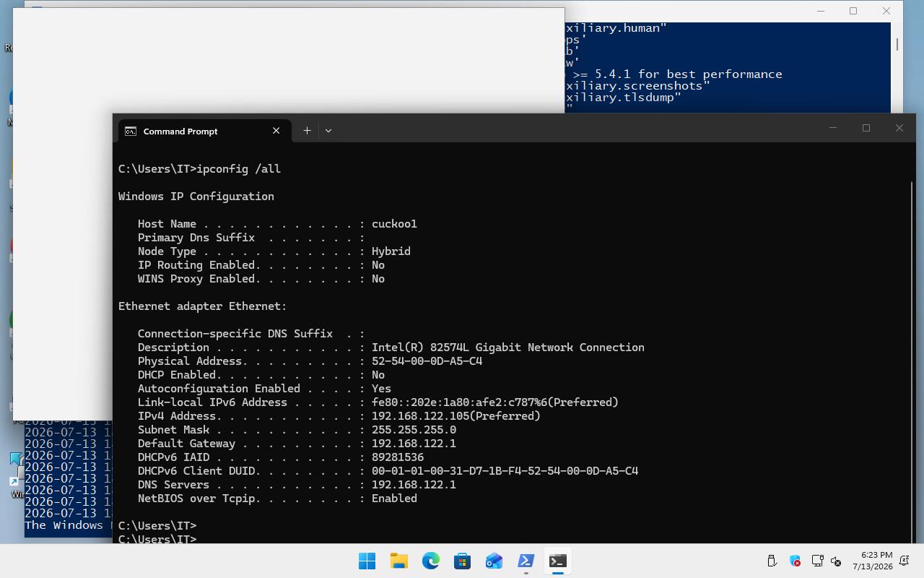Screen dimensions: 924x578
Task: Open a new terminal tab with plus button
Action: tap(307, 131)
